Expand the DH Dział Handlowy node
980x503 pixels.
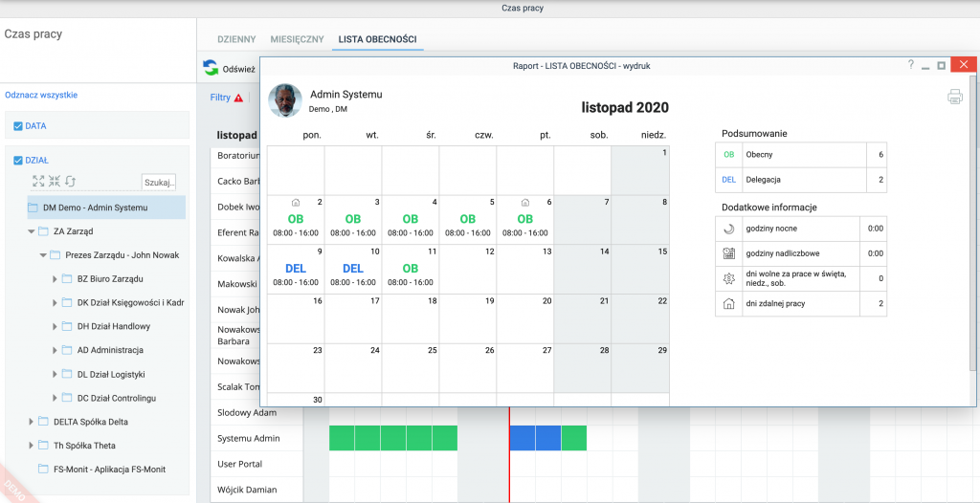coord(55,327)
